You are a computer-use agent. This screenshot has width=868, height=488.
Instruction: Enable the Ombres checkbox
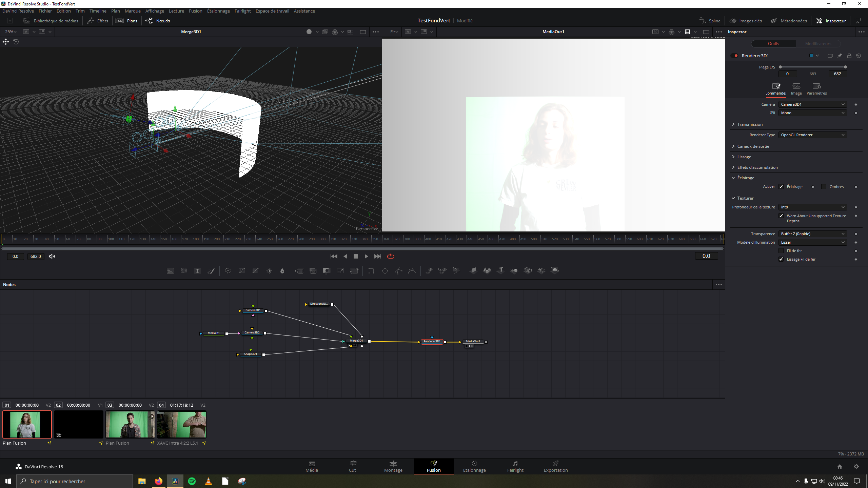point(824,187)
